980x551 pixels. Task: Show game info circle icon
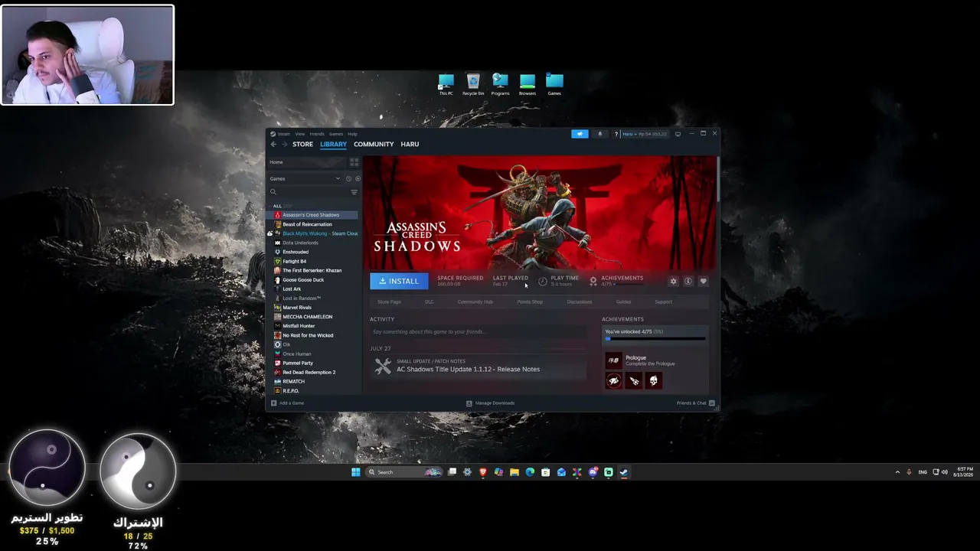point(688,282)
